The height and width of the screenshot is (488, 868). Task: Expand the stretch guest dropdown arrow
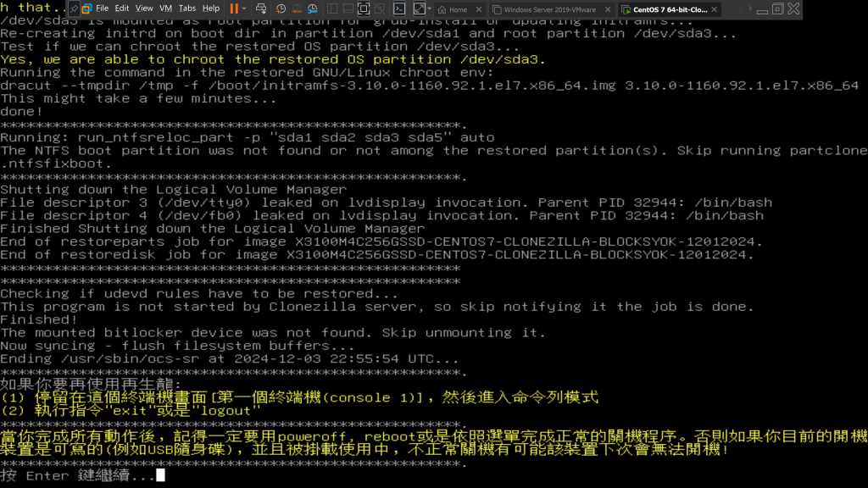point(430,8)
